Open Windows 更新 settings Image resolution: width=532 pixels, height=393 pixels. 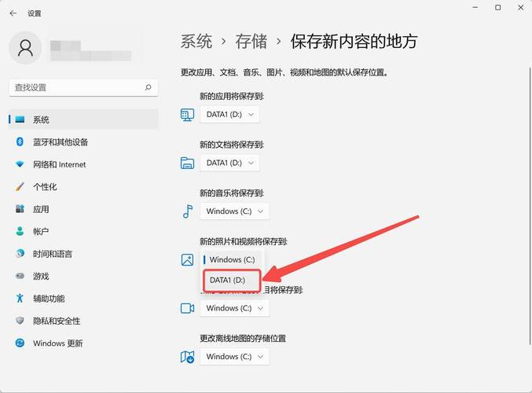coord(83,343)
